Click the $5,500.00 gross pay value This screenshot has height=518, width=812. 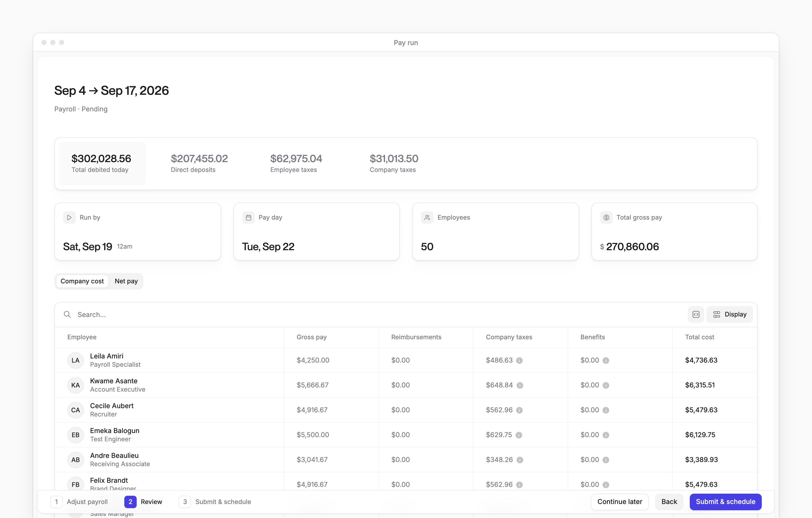313,435
